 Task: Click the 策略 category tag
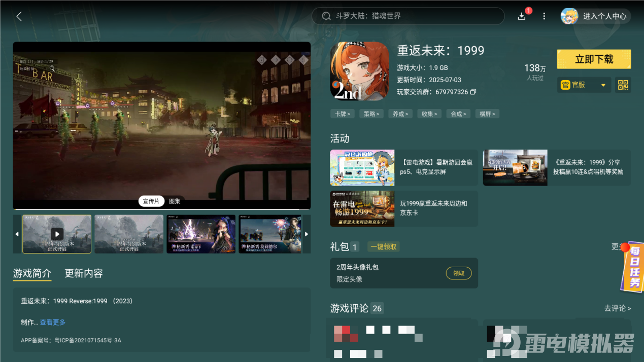(x=371, y=114)
